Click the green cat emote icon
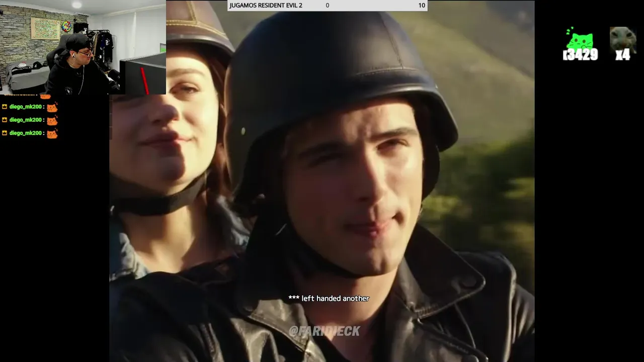This screenshot has height=362, width=644. 580,39
